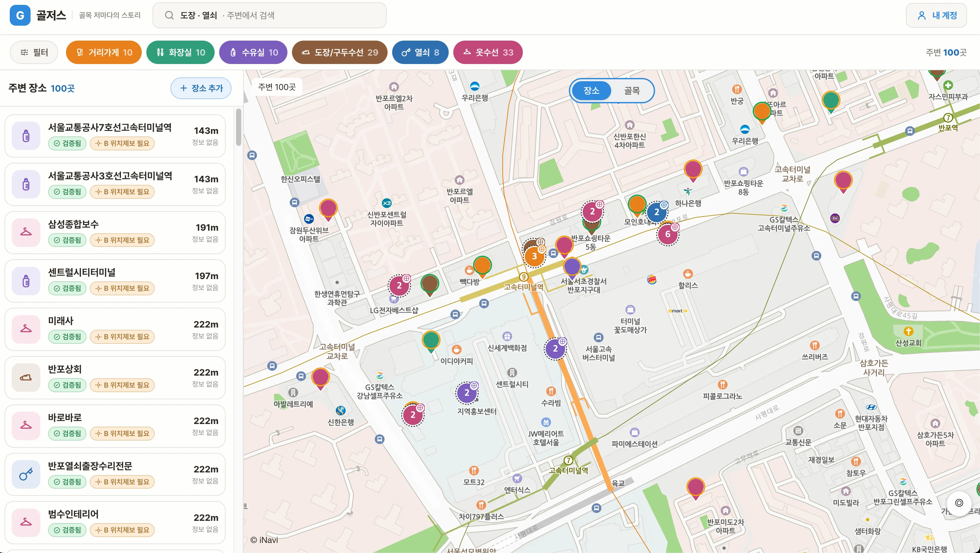This screenshot has height=553, width=980.
Task: Toggle the 수유실 10 category chip
Action: (253, 52)
